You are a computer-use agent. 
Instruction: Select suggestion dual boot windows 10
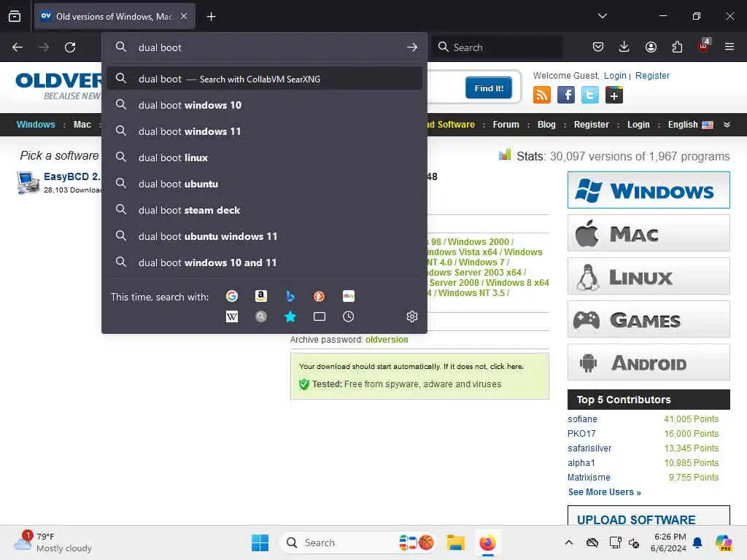pyautogui.click(x=264, y=105)
